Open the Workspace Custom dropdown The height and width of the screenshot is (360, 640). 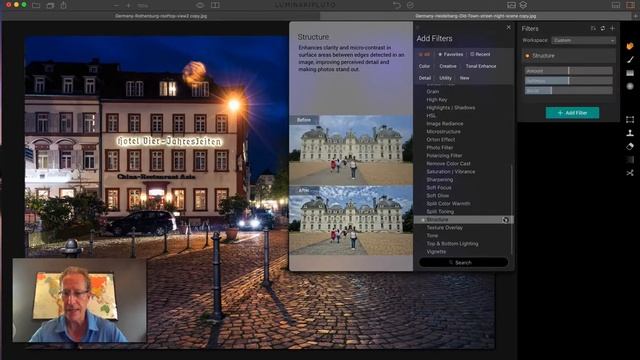[583, 40]
